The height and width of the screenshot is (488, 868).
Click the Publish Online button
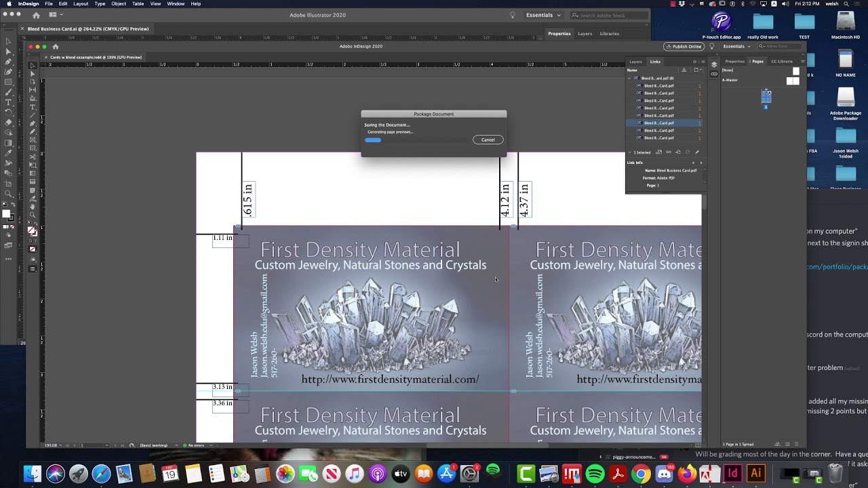point(684,46)
